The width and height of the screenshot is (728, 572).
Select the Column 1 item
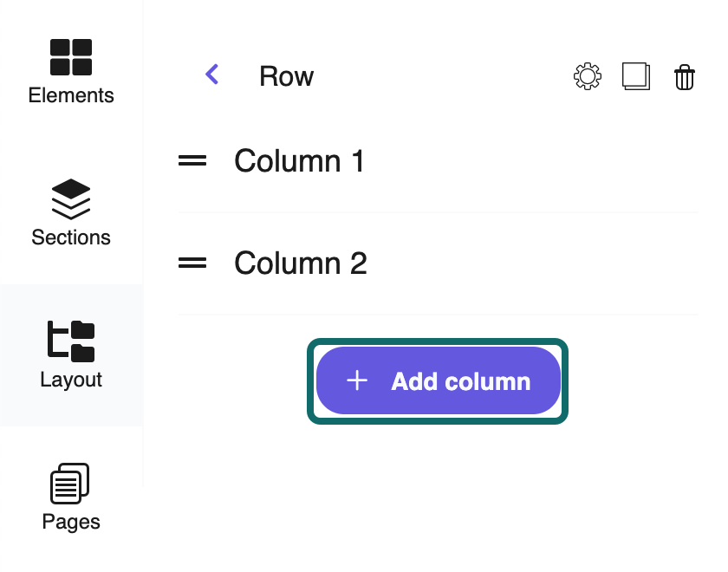pos(299,161)
